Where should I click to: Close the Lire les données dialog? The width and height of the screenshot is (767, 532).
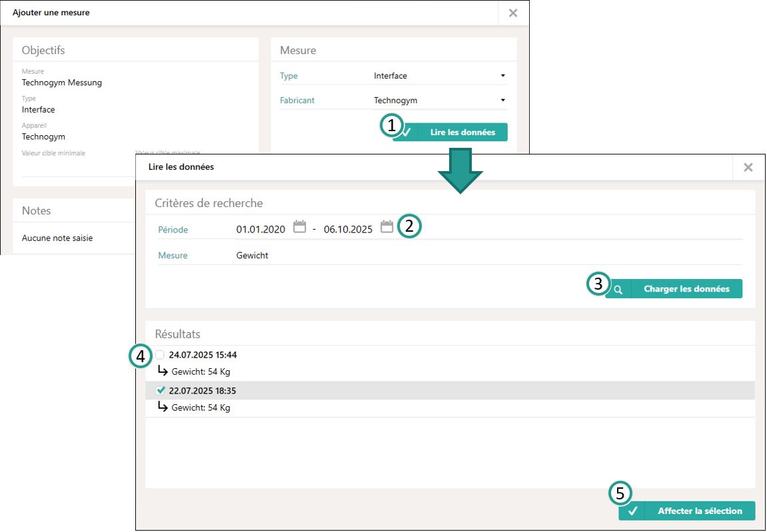click(748, 168)
